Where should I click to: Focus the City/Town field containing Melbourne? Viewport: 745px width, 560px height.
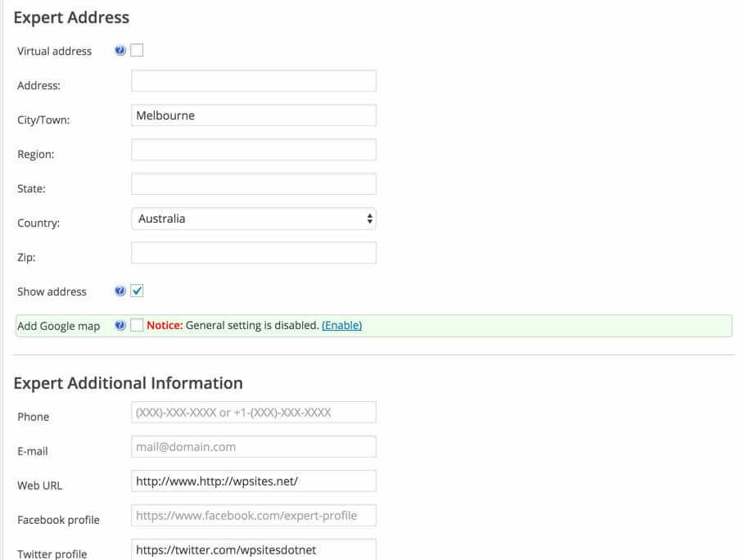point(253,115)
